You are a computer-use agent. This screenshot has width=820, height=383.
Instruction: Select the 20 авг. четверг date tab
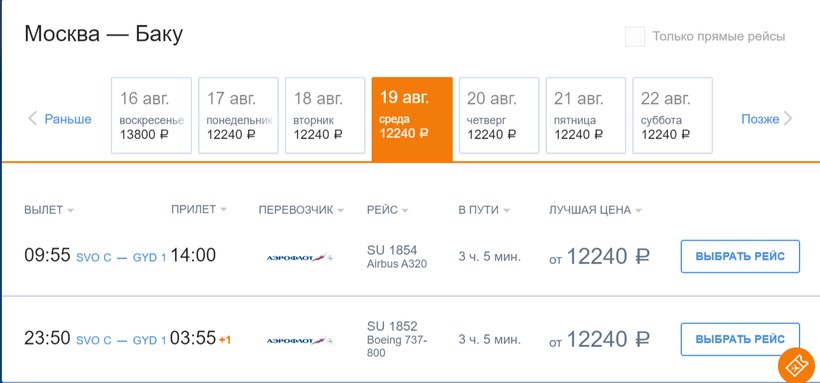point(499,116)
